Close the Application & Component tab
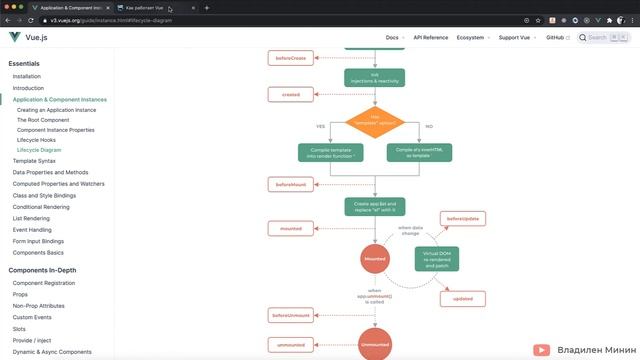Viewport: 640px width, 360px height. coord(108,8)
